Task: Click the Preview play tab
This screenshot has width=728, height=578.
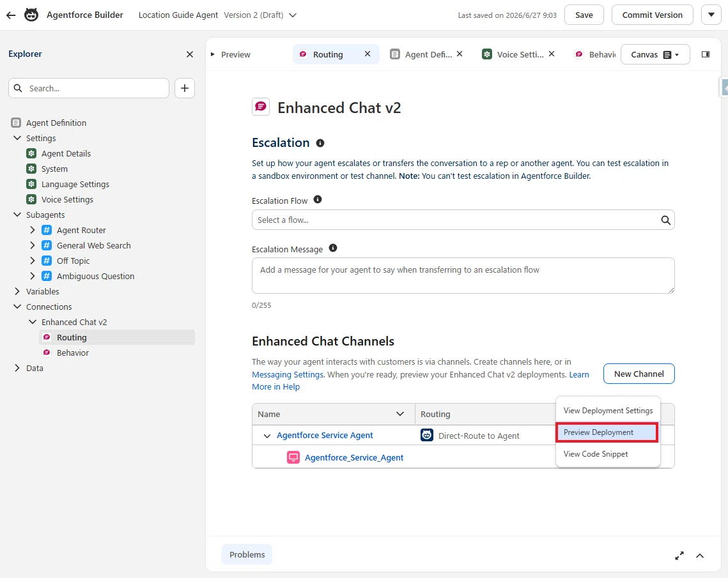Action: [231, 55]
